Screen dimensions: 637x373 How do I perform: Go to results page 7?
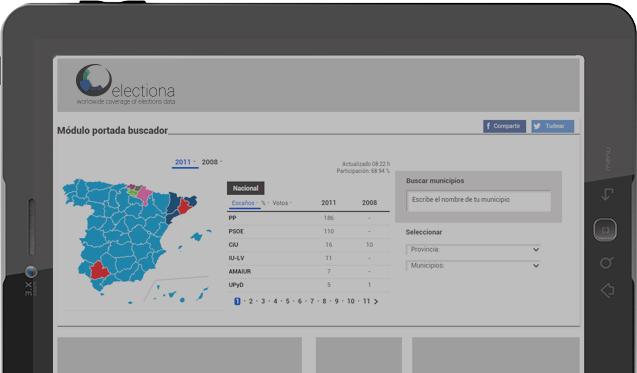tap(312, 301)
